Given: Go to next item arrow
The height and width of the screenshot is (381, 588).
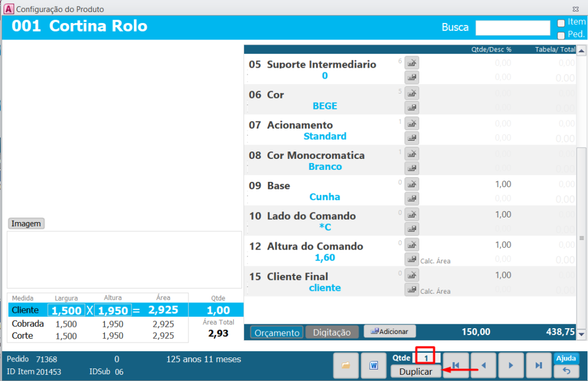Looking at the screenshot, I should (x=510, y=366).
